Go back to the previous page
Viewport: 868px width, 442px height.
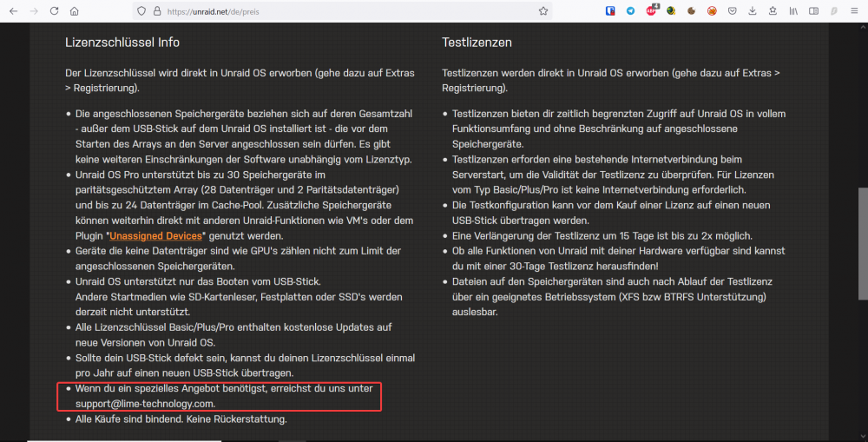[13, 11]
